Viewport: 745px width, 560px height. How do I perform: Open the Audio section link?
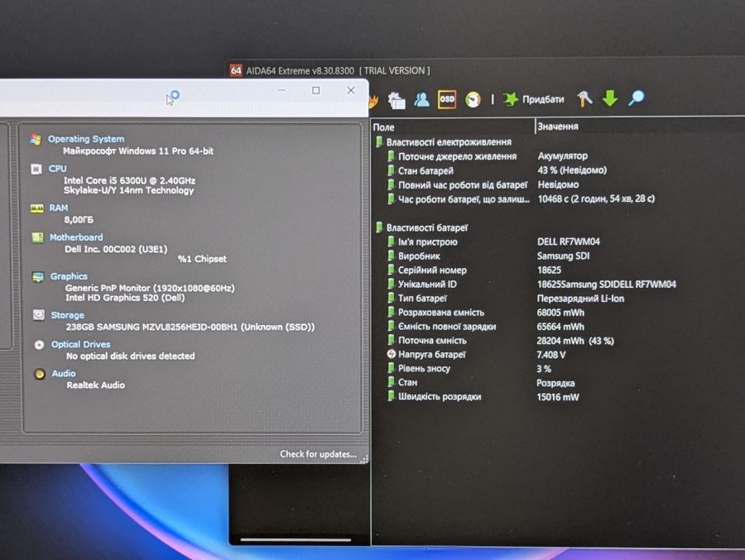coord(64,373)
